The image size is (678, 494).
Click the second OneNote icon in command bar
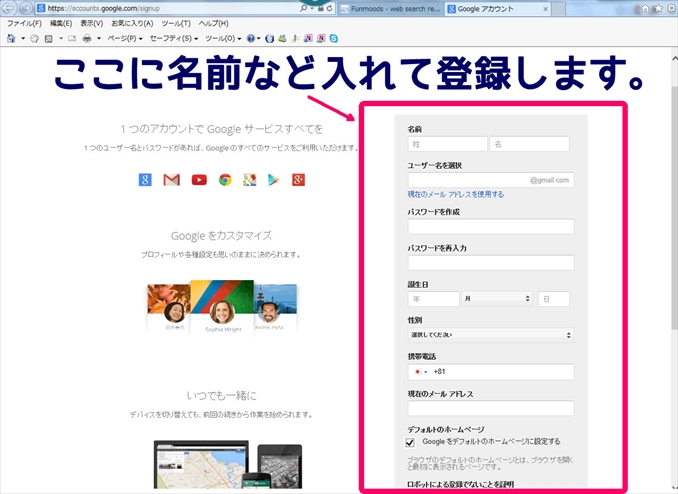[321, 38]
